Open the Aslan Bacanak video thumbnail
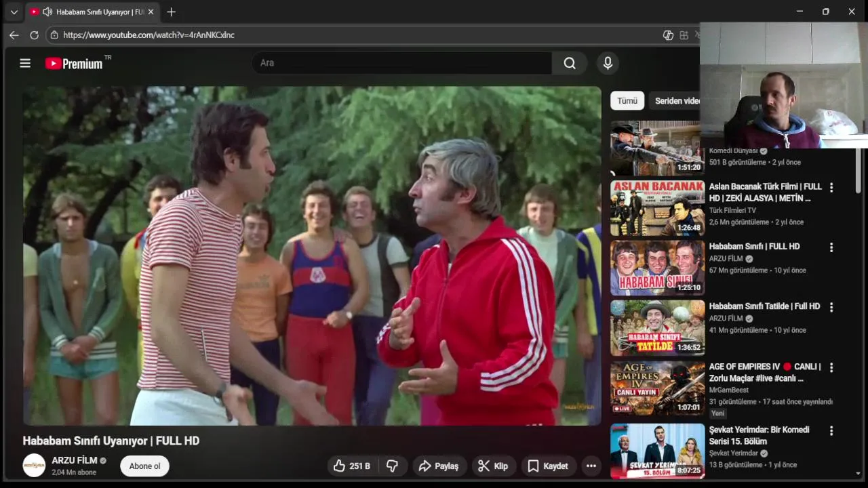868x488 pixels. click(657, 207)
